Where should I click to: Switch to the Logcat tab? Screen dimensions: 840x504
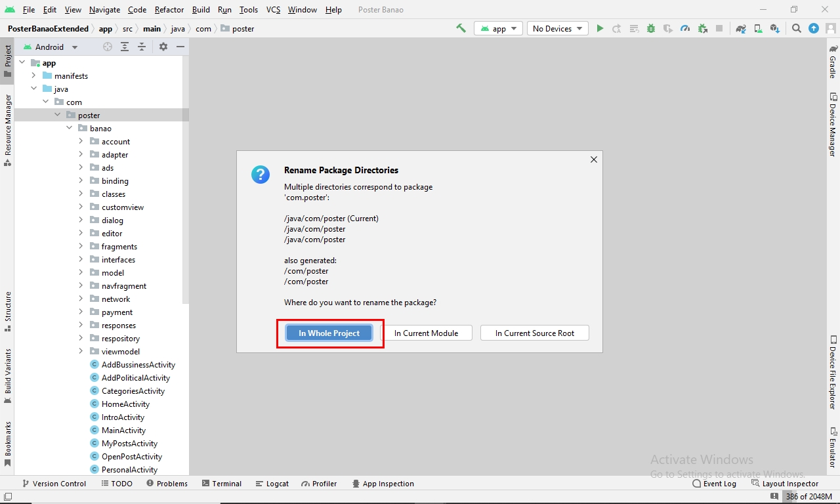272,484
